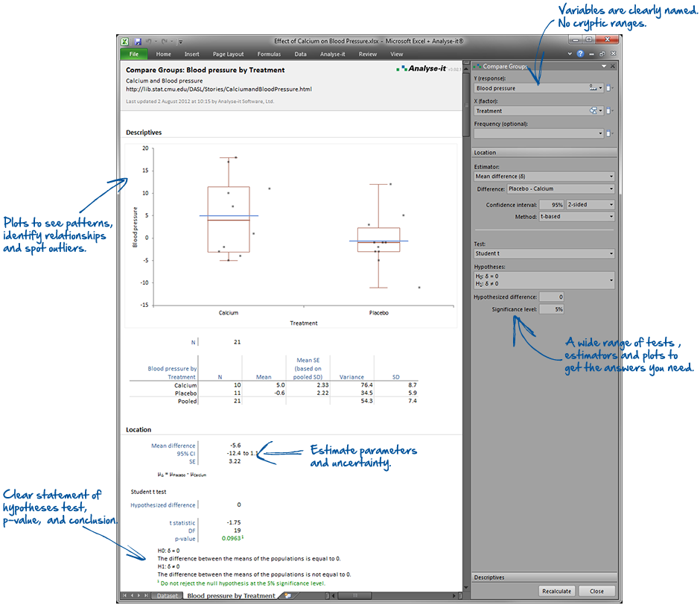Close the Compare Groups task pane
The height and width of the screenshot is (611, 700).
612,66
